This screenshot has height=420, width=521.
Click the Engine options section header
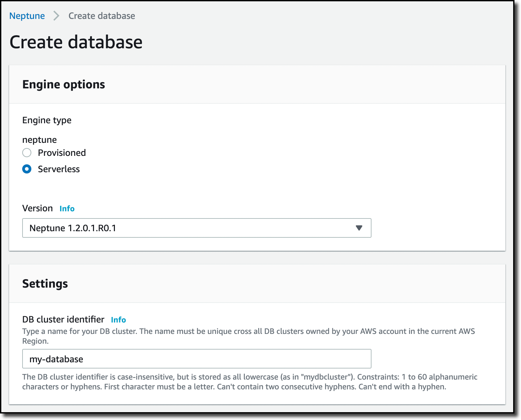coord(64,84)
